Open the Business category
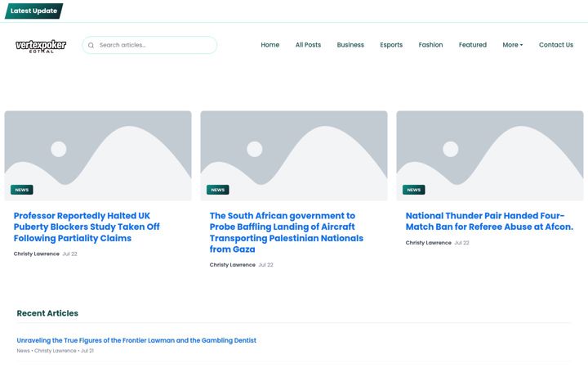This screenshot has height=368, width=588. coord(350,45)
